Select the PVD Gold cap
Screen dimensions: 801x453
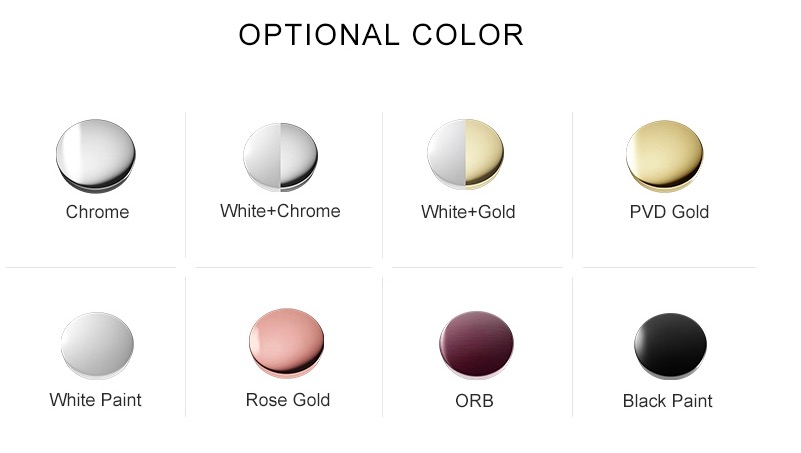pyautogui.click(x=665, y=156)
